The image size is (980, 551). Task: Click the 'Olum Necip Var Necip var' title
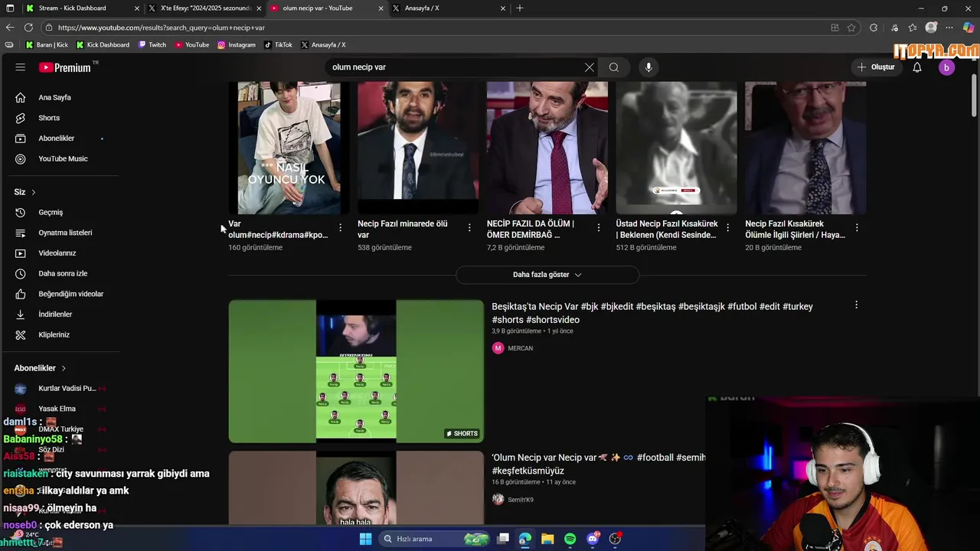coord(599,464)
